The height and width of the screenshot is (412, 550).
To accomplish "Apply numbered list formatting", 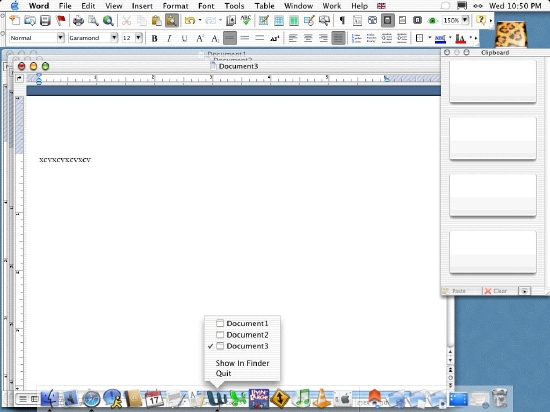I will pos(356,38).
